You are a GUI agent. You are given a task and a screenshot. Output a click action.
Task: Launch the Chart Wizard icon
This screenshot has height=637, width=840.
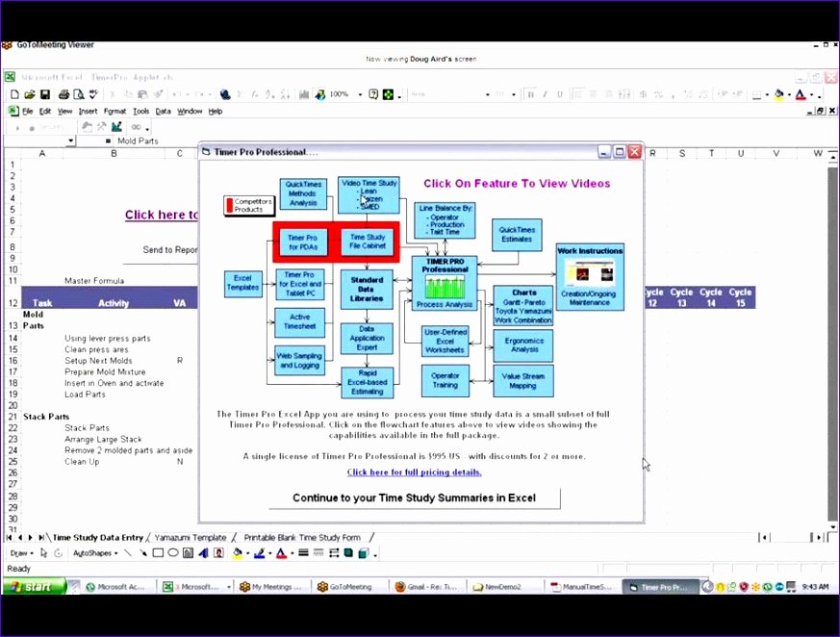coord(304,95)
